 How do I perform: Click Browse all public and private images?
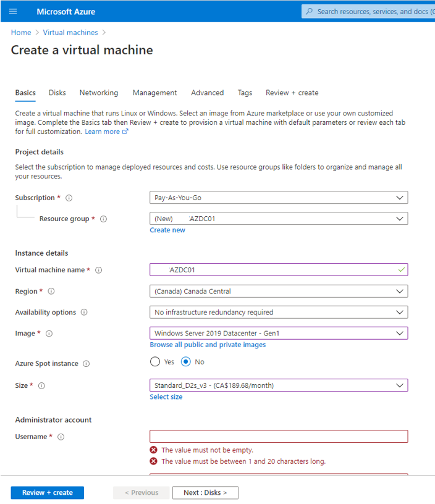tap(208, 345)
